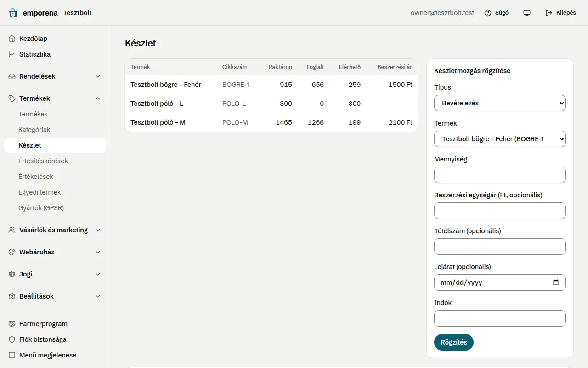This screenshot has height=368, width=588.
Task: Click the Kilépés logout arrow icon
Action: coord(549,13)
